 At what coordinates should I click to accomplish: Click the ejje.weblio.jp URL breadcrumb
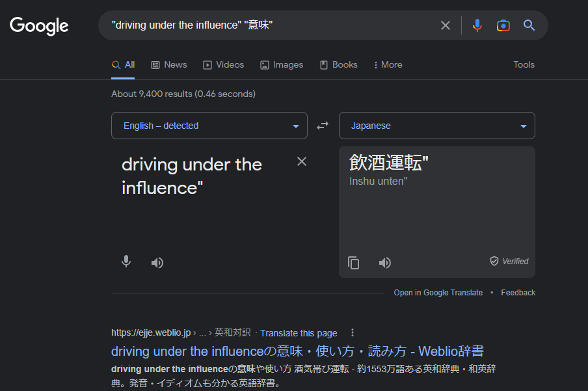181,333
